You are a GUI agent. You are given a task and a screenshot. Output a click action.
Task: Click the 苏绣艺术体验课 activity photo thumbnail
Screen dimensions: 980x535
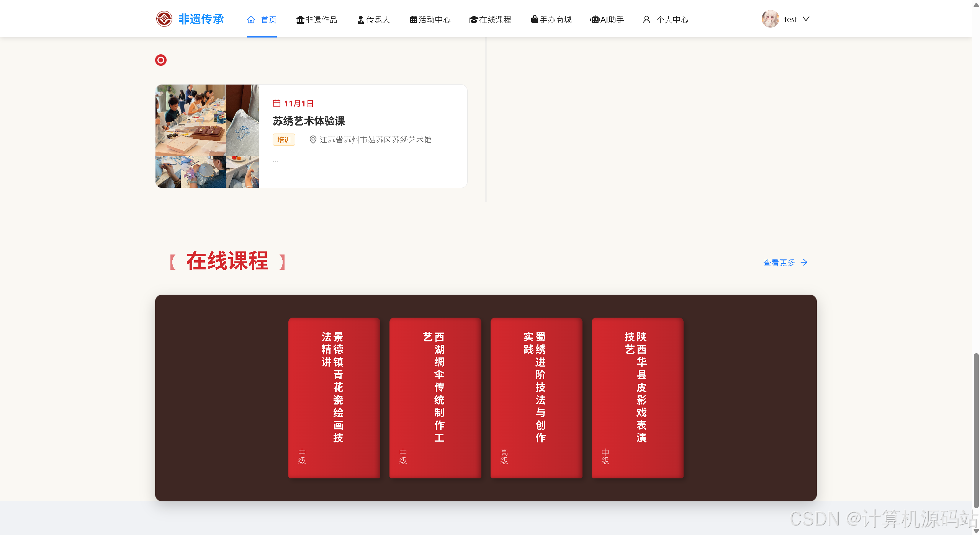click(x=207, y=136)
